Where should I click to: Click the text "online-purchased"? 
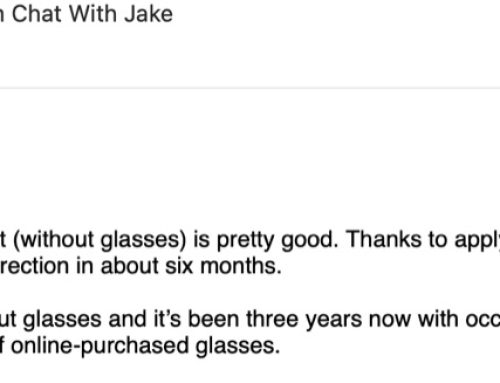100,346
